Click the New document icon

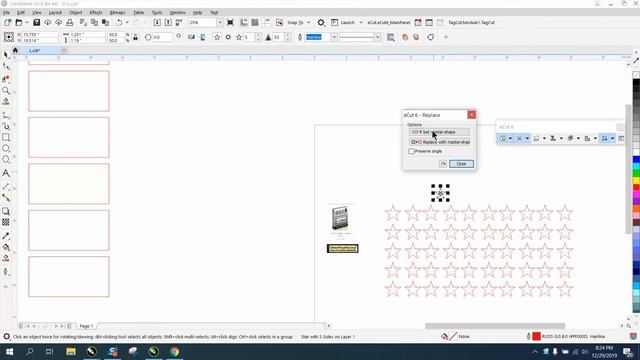tap(8, 22)
